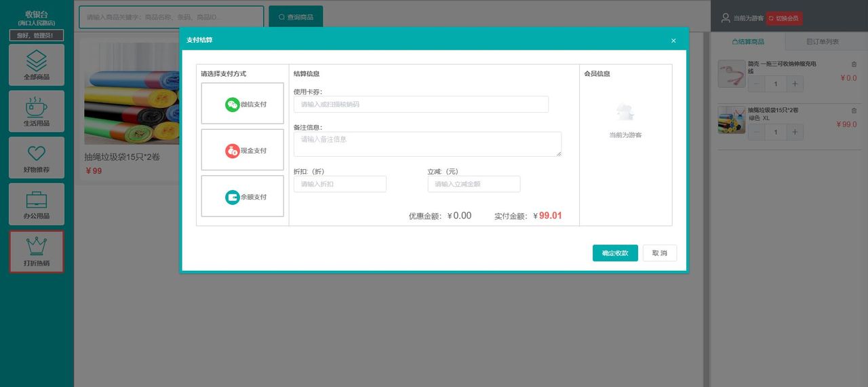Open the 打折热销 discount hot-sale category
The width and height of the screenshot is (868, 387).
[x=37, y=251]
